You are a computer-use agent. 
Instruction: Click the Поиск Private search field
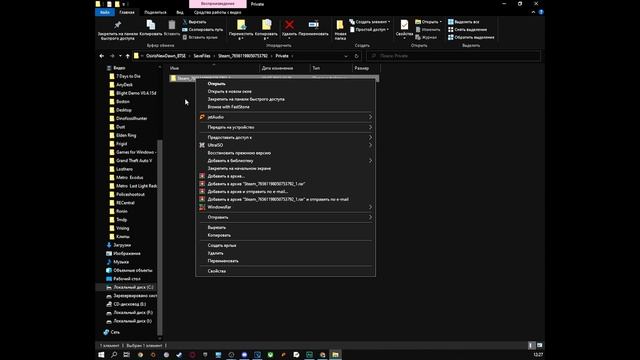click(x=453, y=56)
